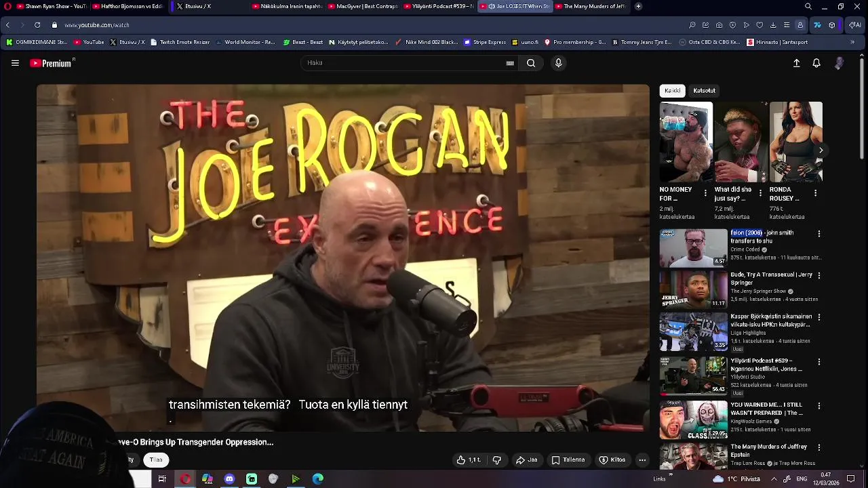Image resolution: width=868 pixels, height=488 pixels.
Task: Share the video with Jaa button
Action: [x=526, y=460]
